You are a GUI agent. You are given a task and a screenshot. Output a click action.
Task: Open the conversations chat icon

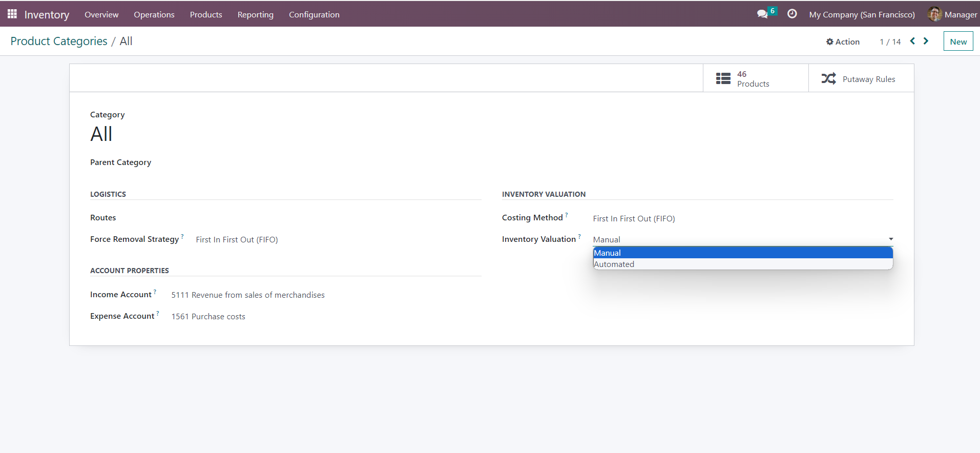[x=762, y=14]
